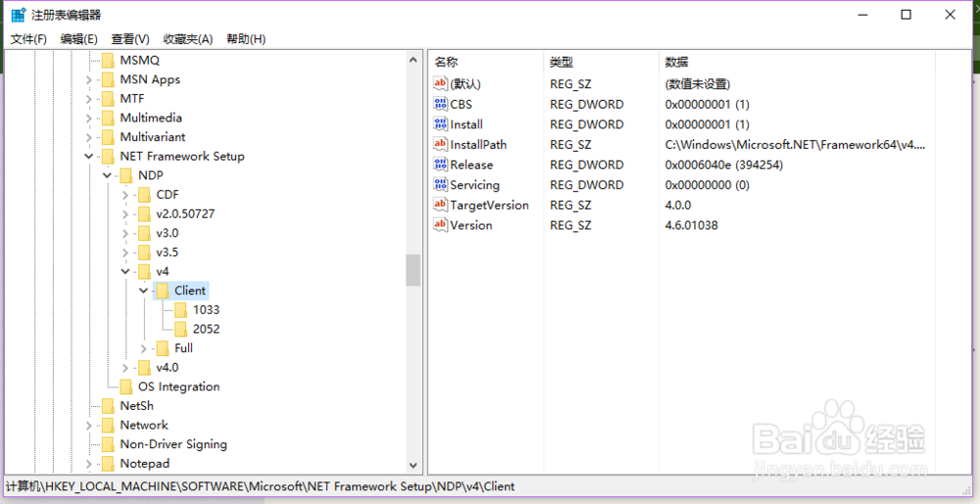Select the OS Integration key
Image resolution: width=980 pixels, height=504 pixels.
[x=178, y=386]
